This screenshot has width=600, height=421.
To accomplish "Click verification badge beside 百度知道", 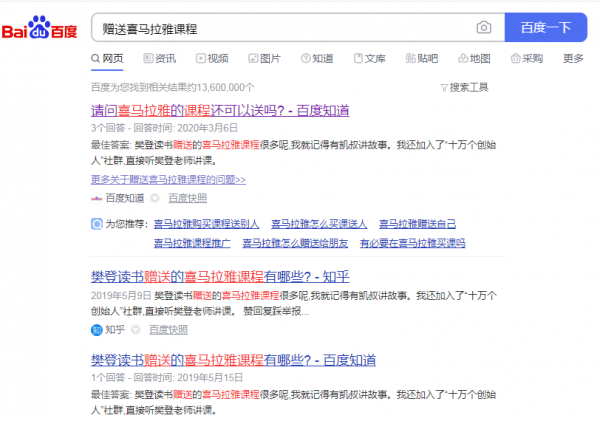I will coord(155,198).
